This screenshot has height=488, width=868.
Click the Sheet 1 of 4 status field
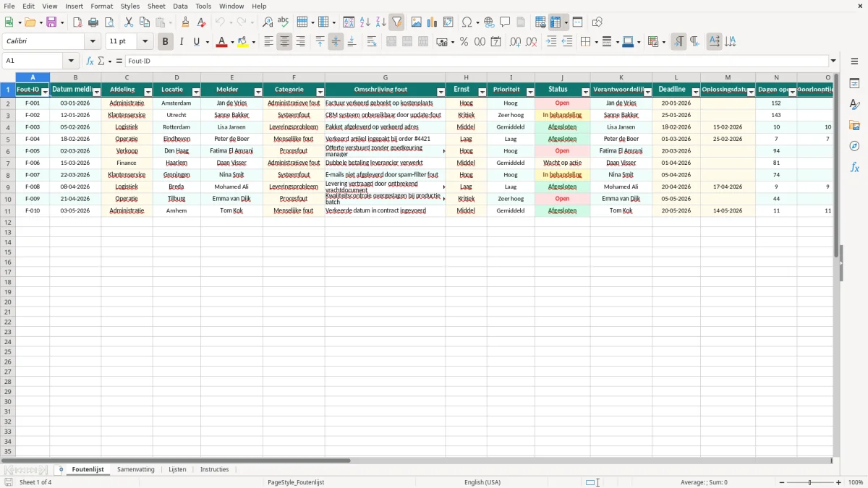[35, 482]
